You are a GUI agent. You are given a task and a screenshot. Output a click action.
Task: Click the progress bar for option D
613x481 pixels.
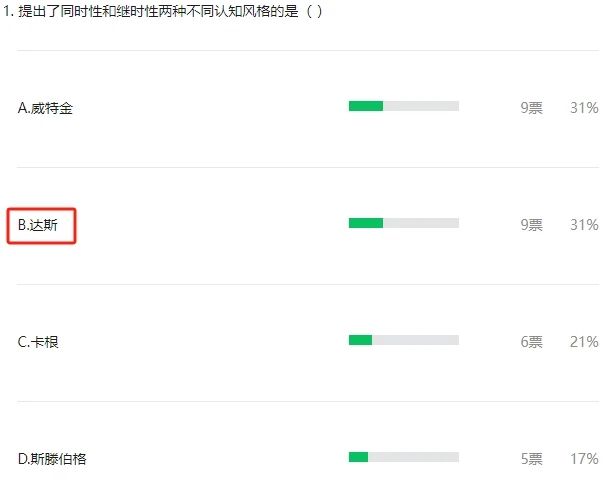404,457
